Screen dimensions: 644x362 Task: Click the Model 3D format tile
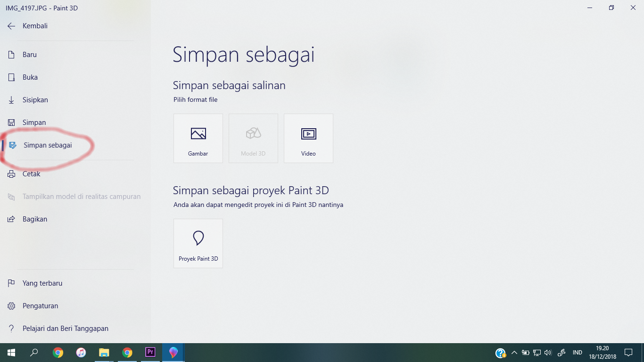tap(253, 138)
